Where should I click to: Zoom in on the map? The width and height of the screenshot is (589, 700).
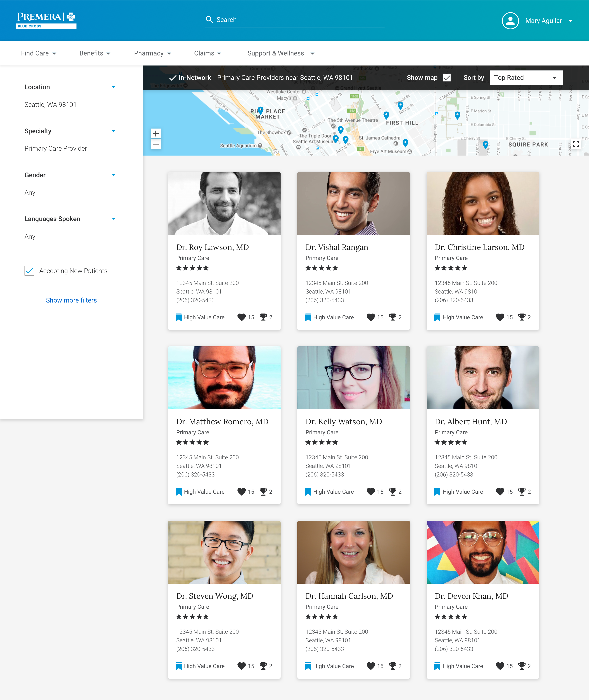click(x=156, y=134)
